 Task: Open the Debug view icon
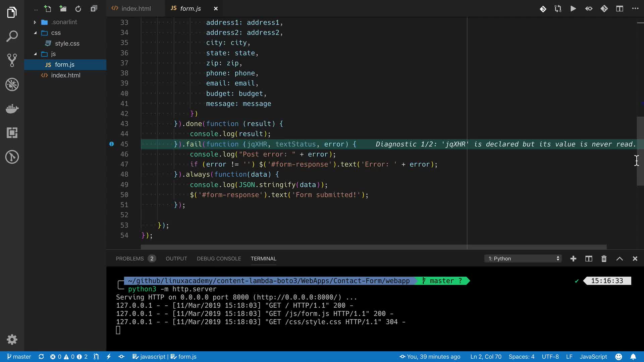coord(12,84)
